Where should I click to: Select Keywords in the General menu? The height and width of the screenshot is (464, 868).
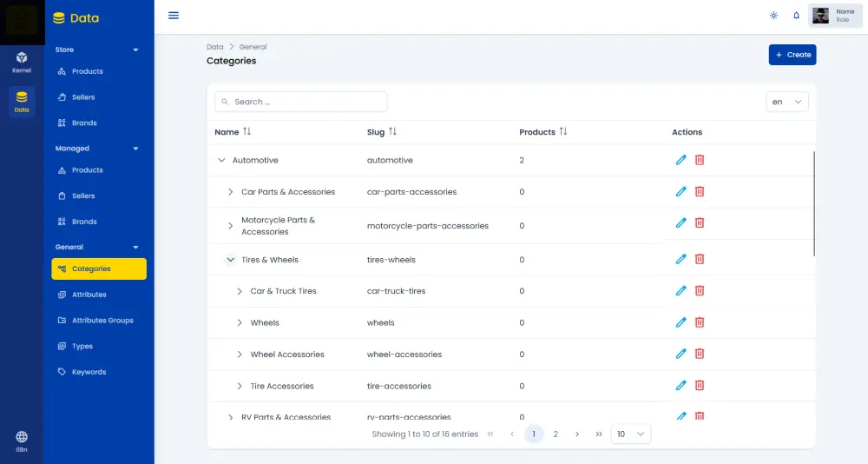[89, 372]
